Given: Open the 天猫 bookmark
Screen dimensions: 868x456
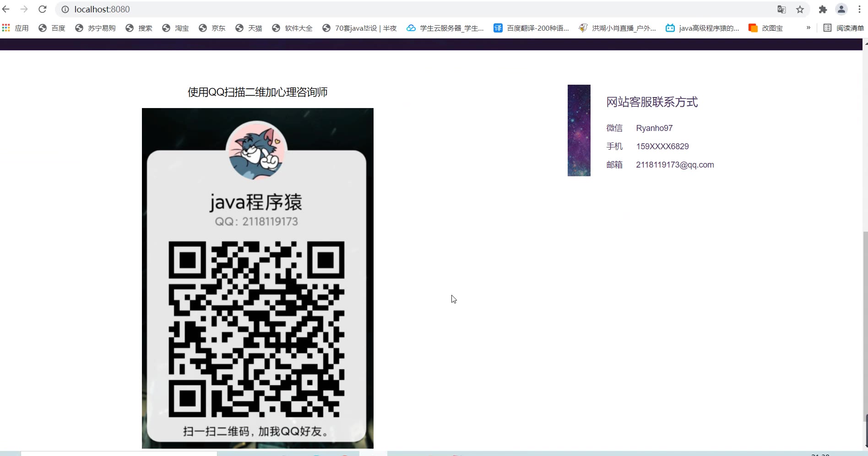Looking at the screenshot, I should [249, 28].
